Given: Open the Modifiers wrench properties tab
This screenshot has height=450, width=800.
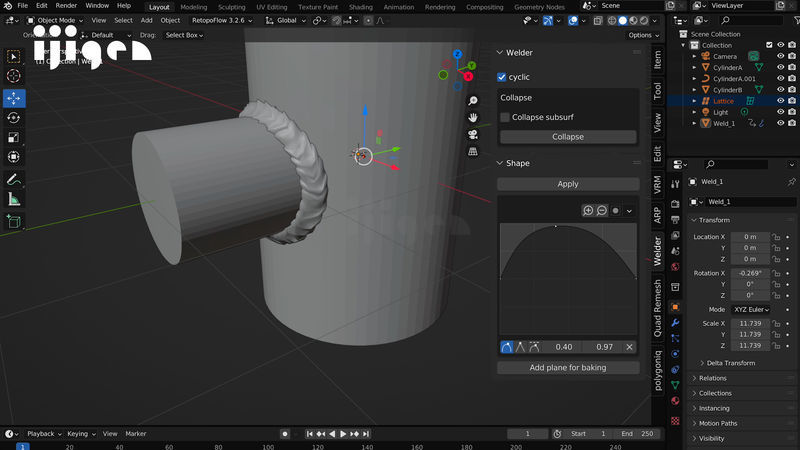Looking at the screenshot, I should (x=675, y=323).
